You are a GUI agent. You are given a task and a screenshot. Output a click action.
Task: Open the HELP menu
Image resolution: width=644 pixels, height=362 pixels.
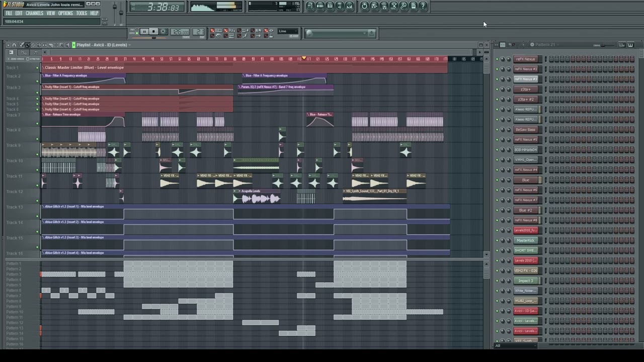point(94,13)
